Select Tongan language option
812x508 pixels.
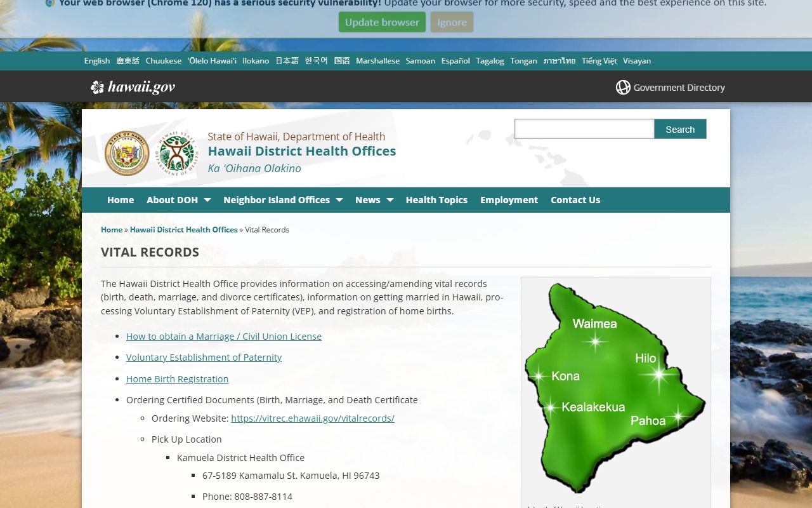tap(523, 61)
